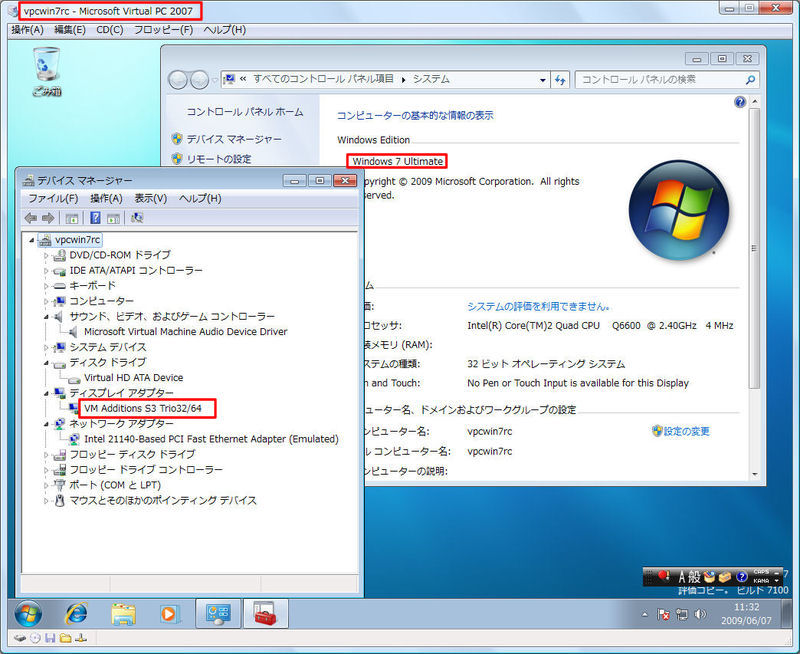Click the CD icon in Virtual PC status bar

[x=35, y=638]
